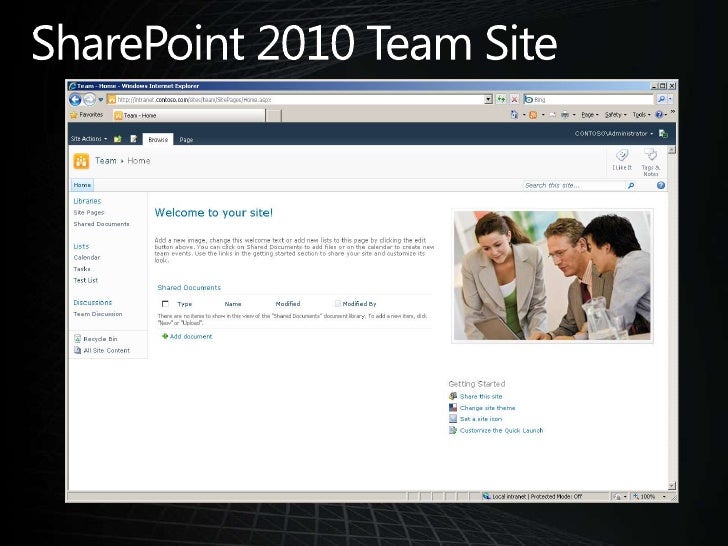
Task: Click the Edit page icon in ribbon
Action: click(134, 139)
